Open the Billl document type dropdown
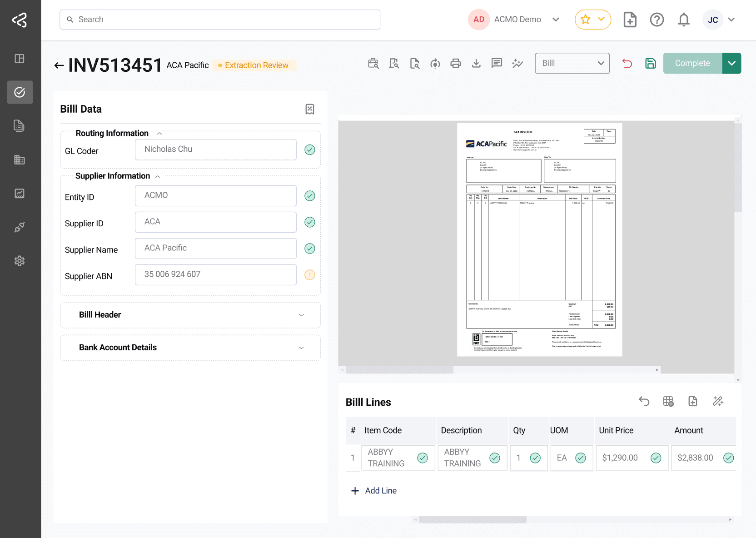Image resolution: width=756 pixels, height=538 pixels. click(572, 63)
